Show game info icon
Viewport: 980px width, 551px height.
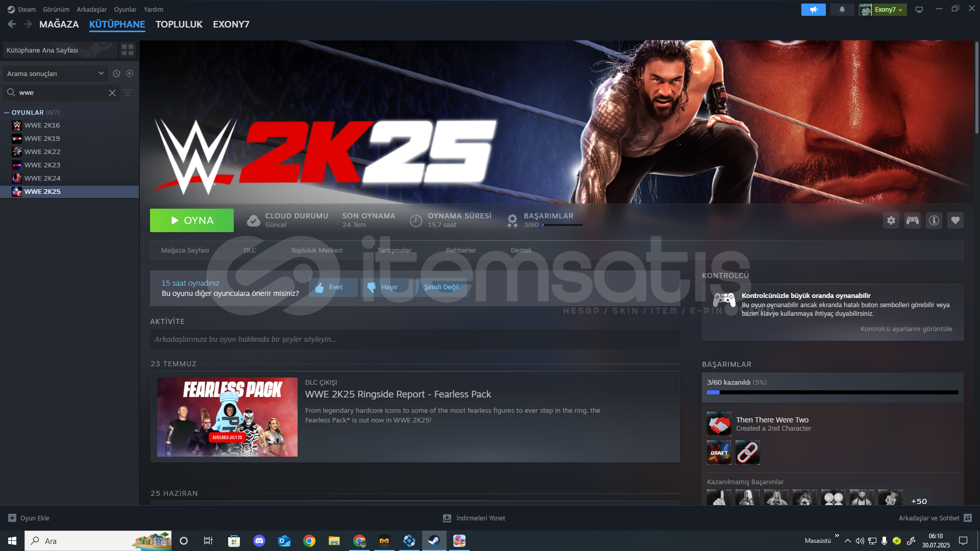(x=934, y=220)
